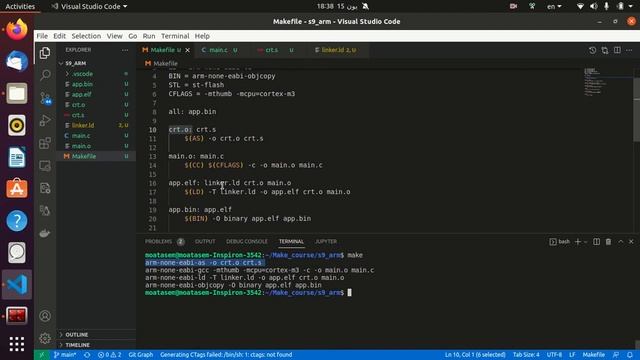
Task: Open the Selection menu
Action: 86,36
